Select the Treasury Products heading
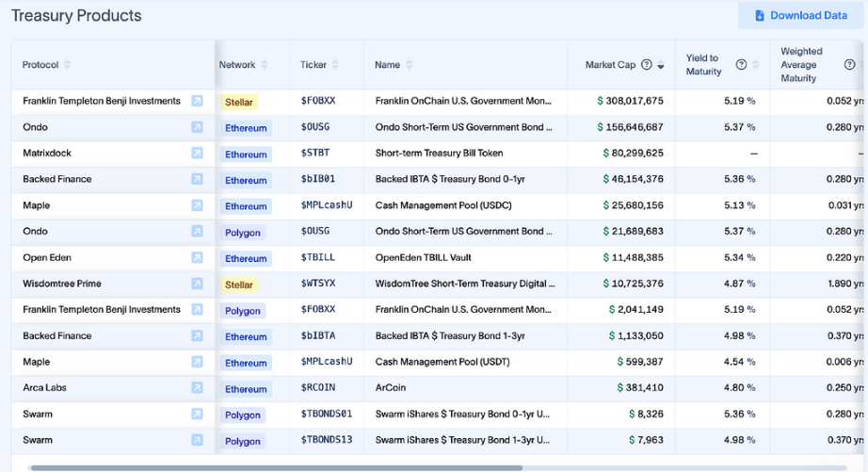 (x=76, y=15)
